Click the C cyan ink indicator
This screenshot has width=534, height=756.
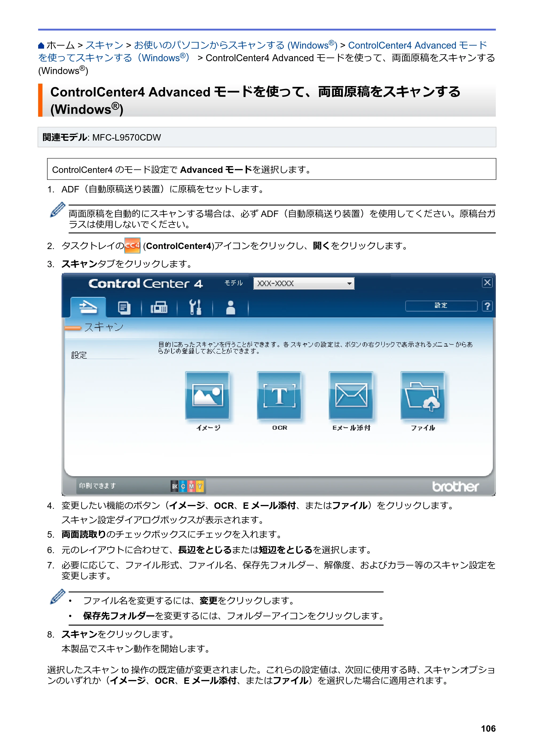[183, 486]
